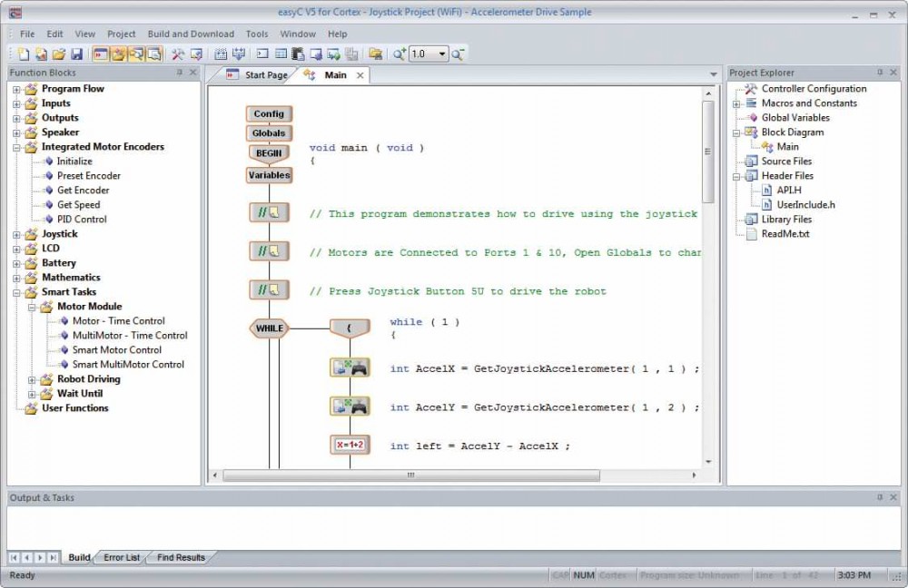Select the X=1+2 assignment block icon
Image resolution: width=908 pixels, height=588 pixels.
tap(350, 445)
